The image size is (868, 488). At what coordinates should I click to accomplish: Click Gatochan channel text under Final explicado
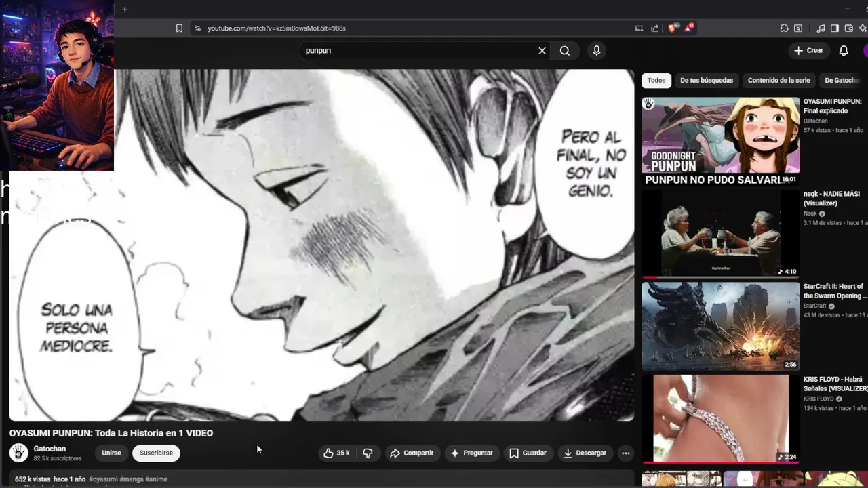click(816, 121)
